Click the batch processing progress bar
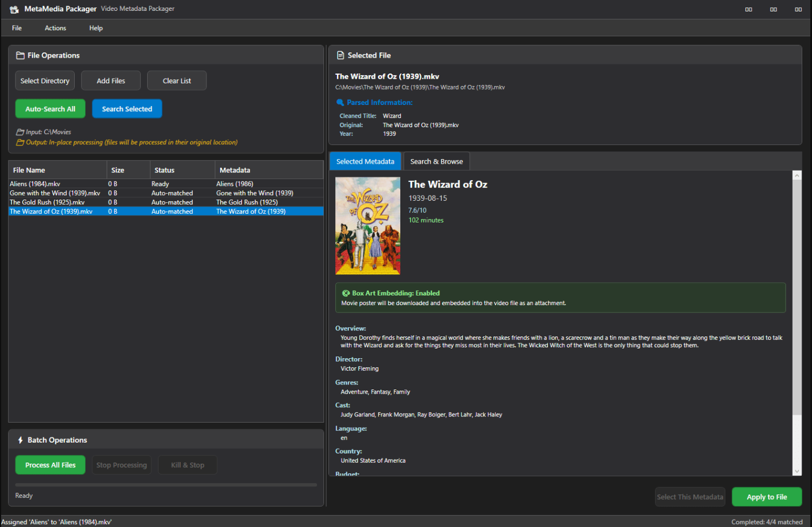 166,485
